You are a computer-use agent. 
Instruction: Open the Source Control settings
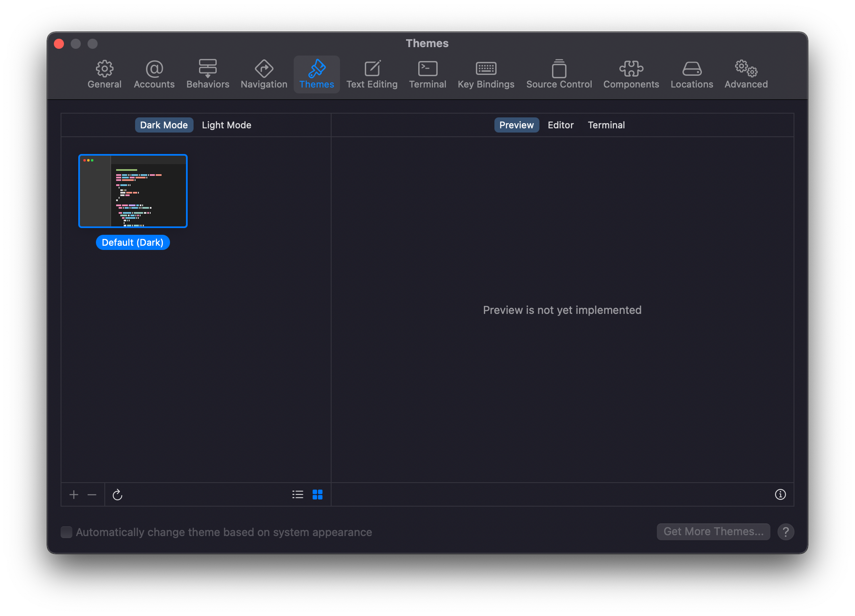tap(559, 74)
